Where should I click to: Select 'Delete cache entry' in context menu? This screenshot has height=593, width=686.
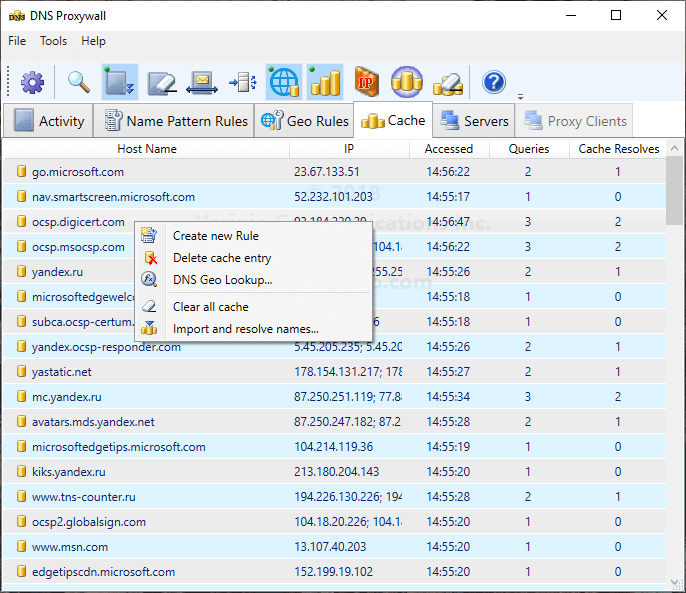pos(221,258)
